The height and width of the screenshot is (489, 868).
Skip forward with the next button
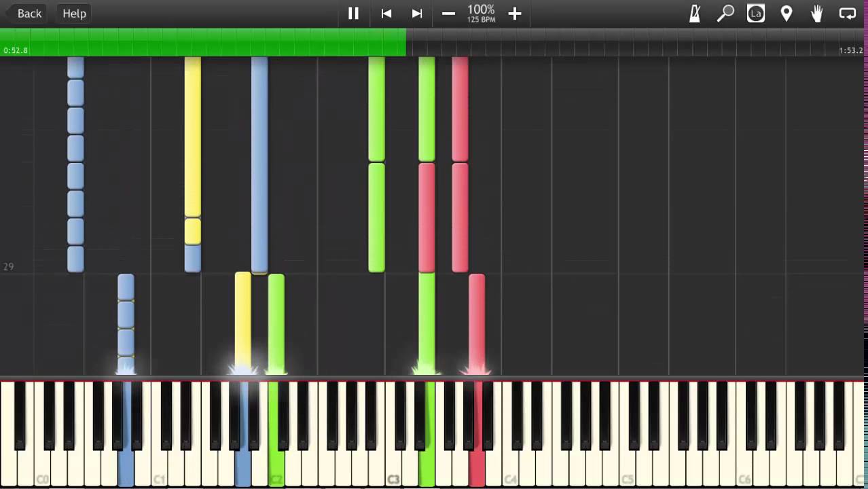[417, 14]
